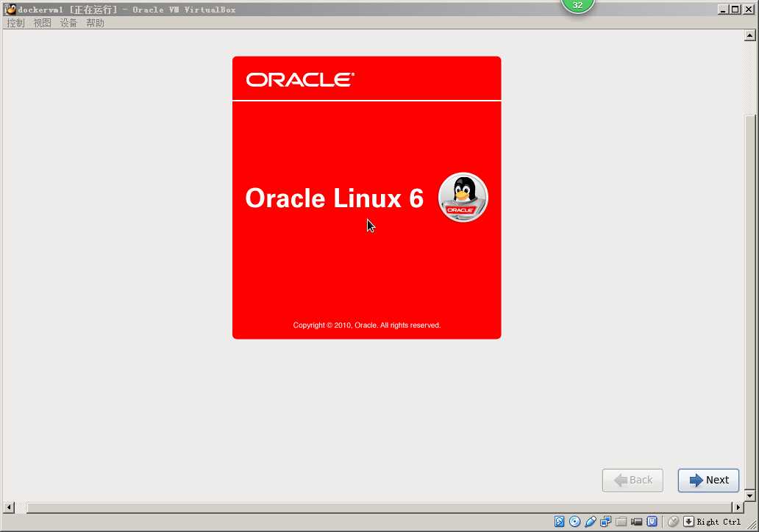Click the horizontal scrollbar thumb
The width and height of the screenshot is (759, 532).
[x=379, y=507]
